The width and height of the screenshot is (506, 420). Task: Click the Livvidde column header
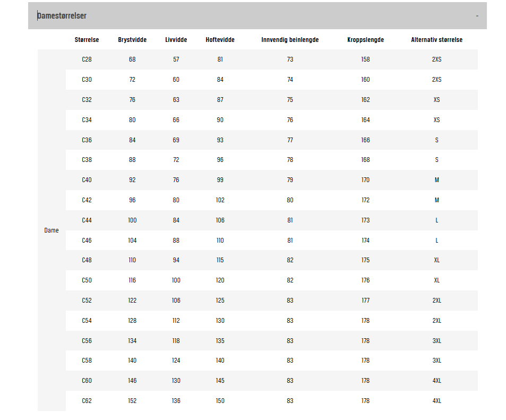[176, 40]
